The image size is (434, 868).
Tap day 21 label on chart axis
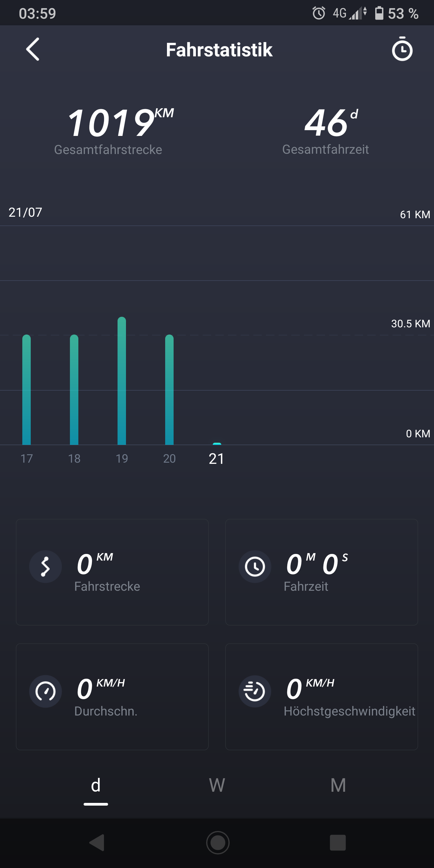tap(216, 459)
